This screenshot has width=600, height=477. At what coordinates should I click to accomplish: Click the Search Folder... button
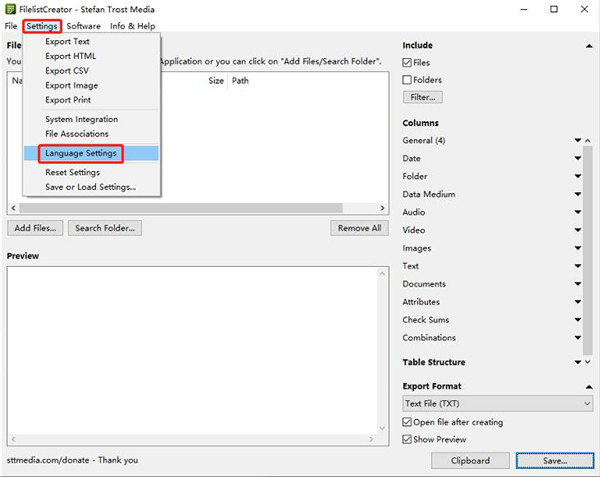[105, 228]
